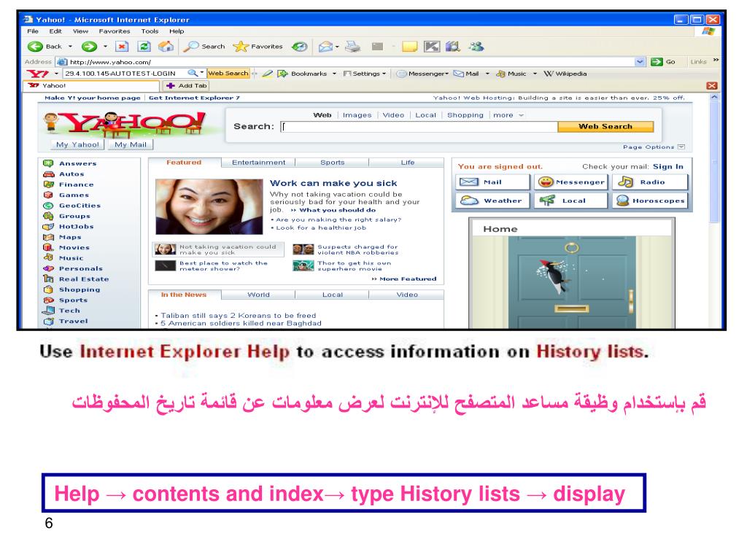The width and height of the screenshot is (747, 560).
Task: Click the address bar URL field
Action: coord(352,62)
